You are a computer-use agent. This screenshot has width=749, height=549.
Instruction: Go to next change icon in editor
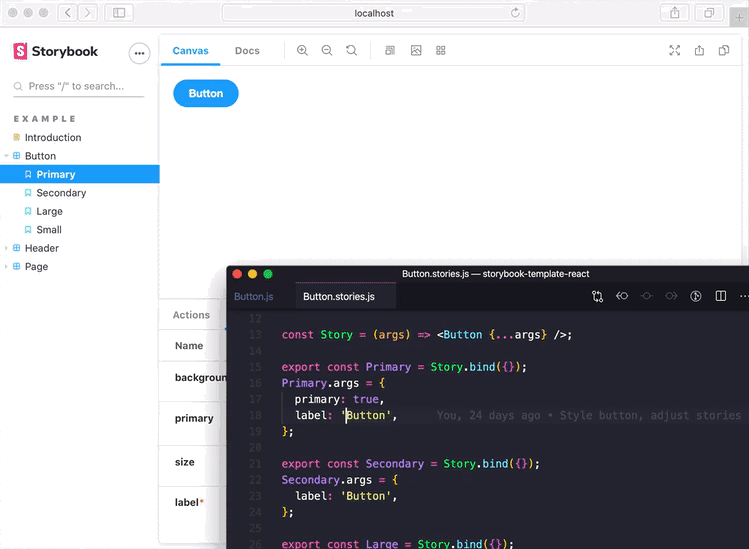tap(671, 296)
